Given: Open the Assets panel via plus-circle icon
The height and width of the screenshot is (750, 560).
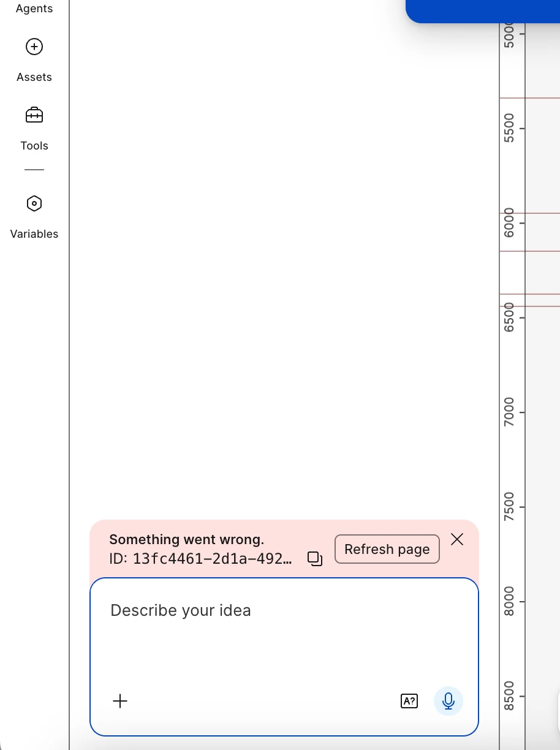Looking at the screenshot, I should pos(34,47).
